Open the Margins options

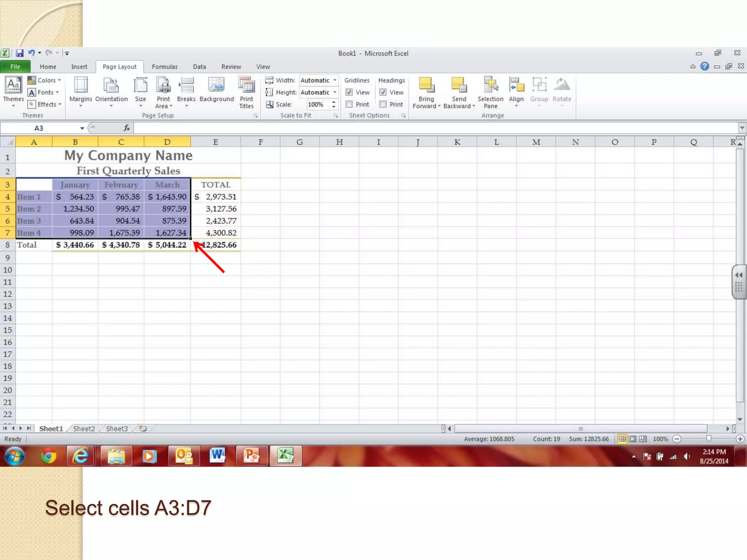pos(81,92)
